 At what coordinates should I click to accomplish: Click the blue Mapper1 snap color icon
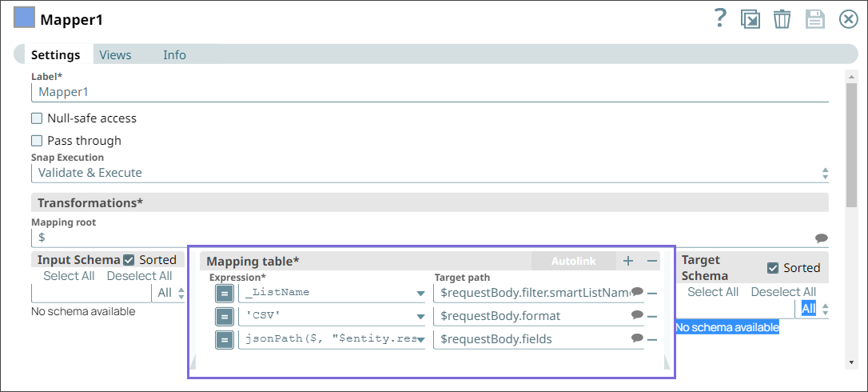click(x=24, y=18)
